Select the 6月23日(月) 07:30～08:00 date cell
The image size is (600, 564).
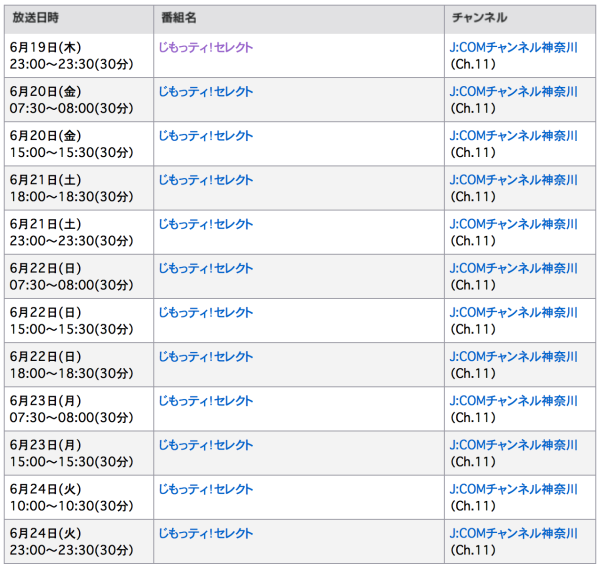pyautogui.click(x=79, y=409)
